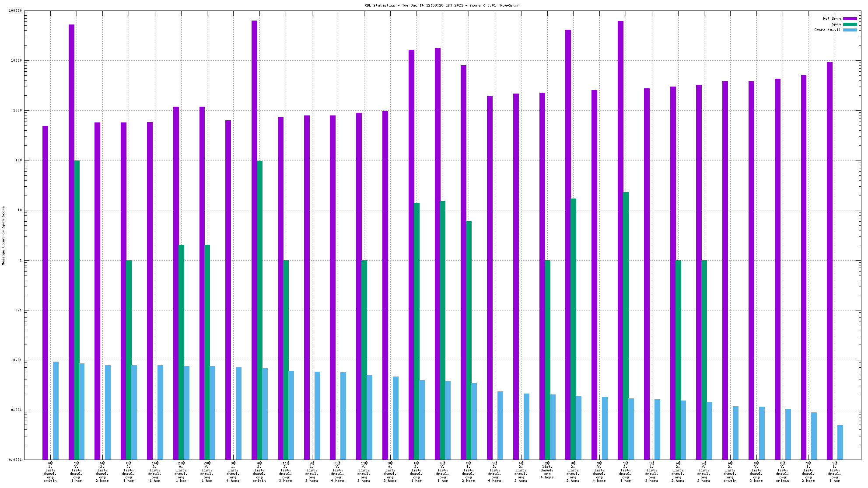Click the 'Not Spam' legend text
This screenshot has width=868, height=488.
[x=832, y=18]
